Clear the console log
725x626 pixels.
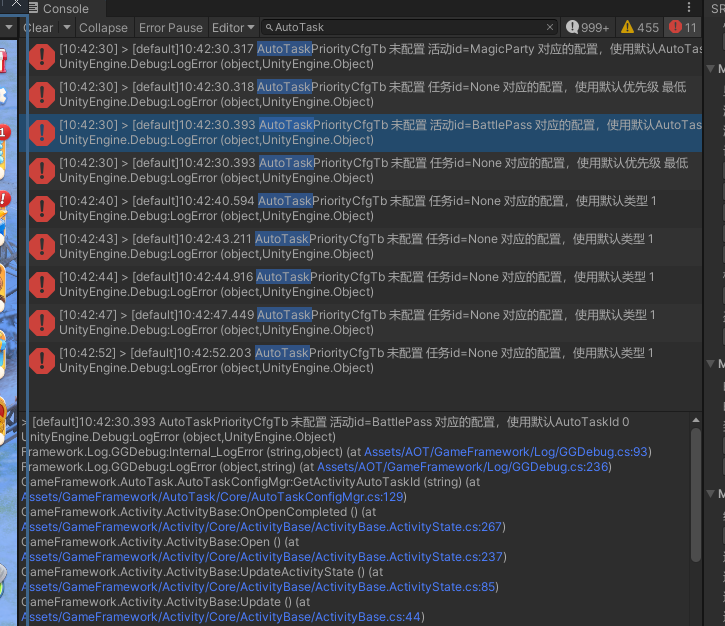pos(39,28)
